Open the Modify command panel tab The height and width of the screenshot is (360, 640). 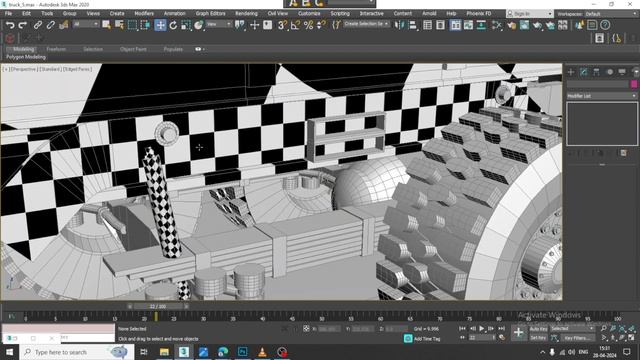584,72
